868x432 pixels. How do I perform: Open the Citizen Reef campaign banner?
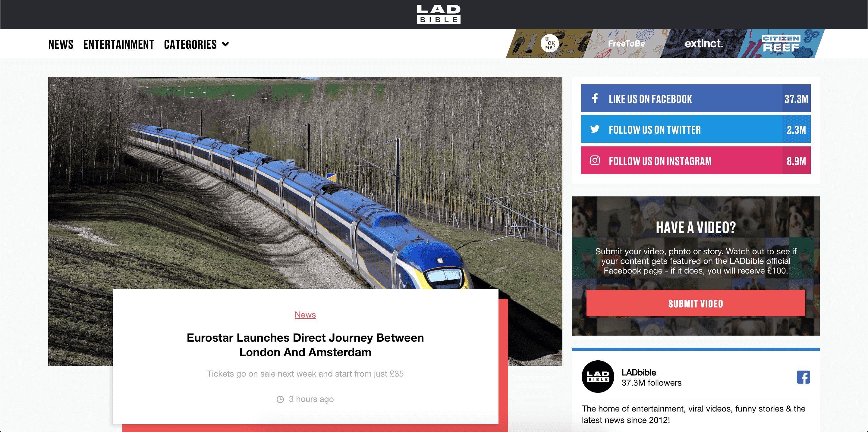(781, 43)
